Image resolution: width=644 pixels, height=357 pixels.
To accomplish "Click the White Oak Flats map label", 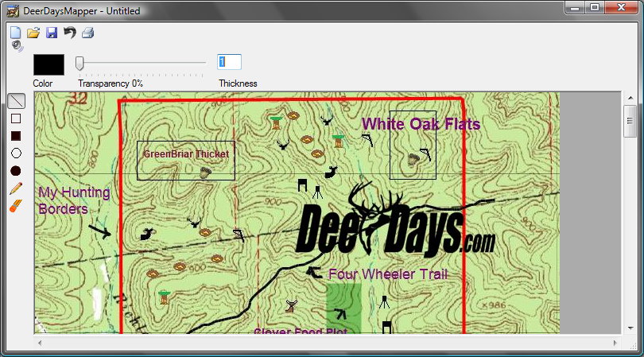I will click(x=421, y=124).
